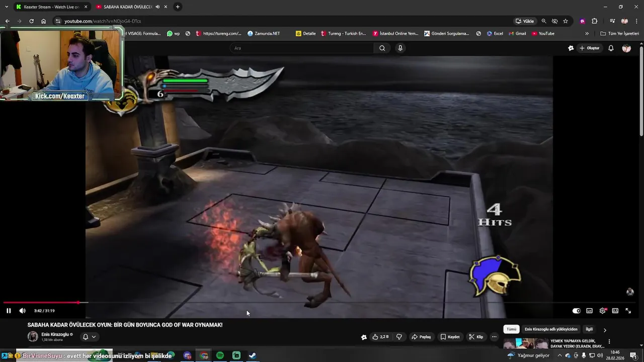View site information icon in address bar
644x362 pixels.
[x=58, y=21]
